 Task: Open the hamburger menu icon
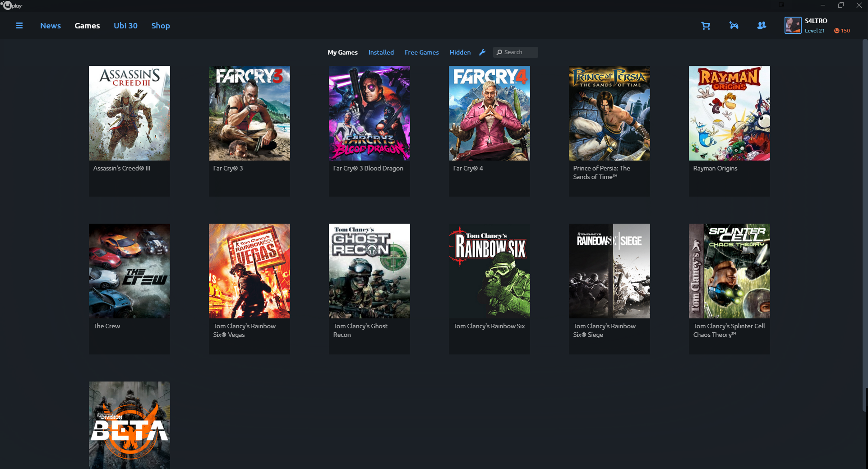click(x=19, y=26)
